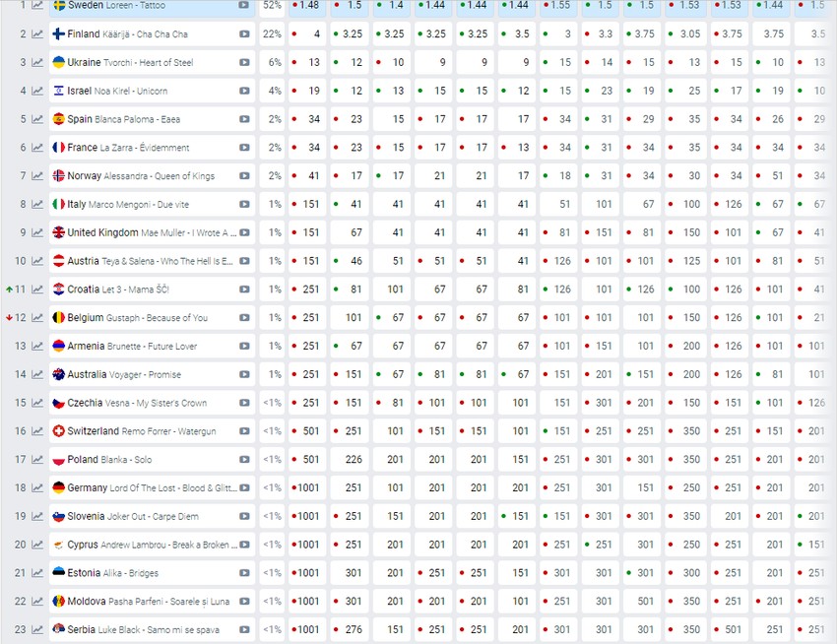The height and width of the screenshot is (644, 837).
Task: Open the Australia Voyager entry link
Action: pyautogui.click(x=124, y=374)
